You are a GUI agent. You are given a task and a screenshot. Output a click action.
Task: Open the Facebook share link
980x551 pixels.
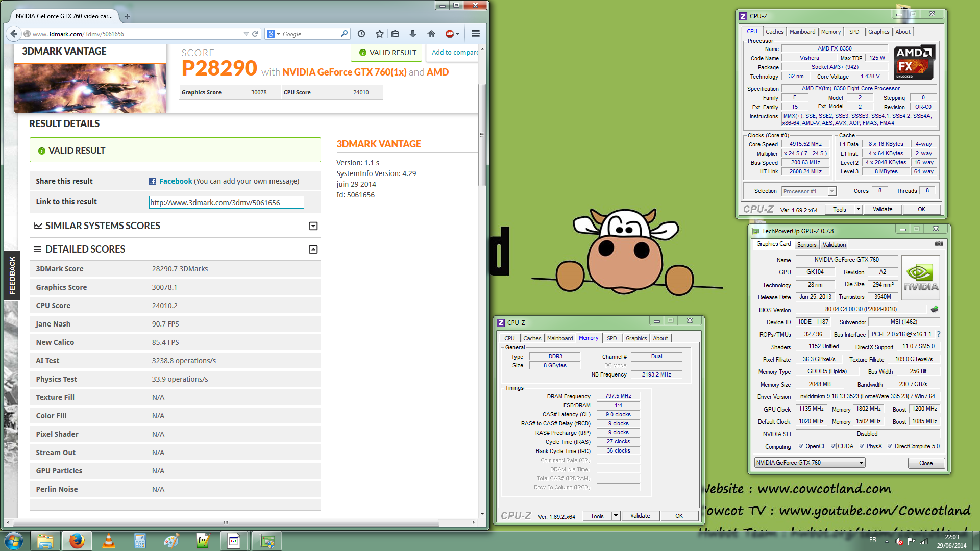176,181
